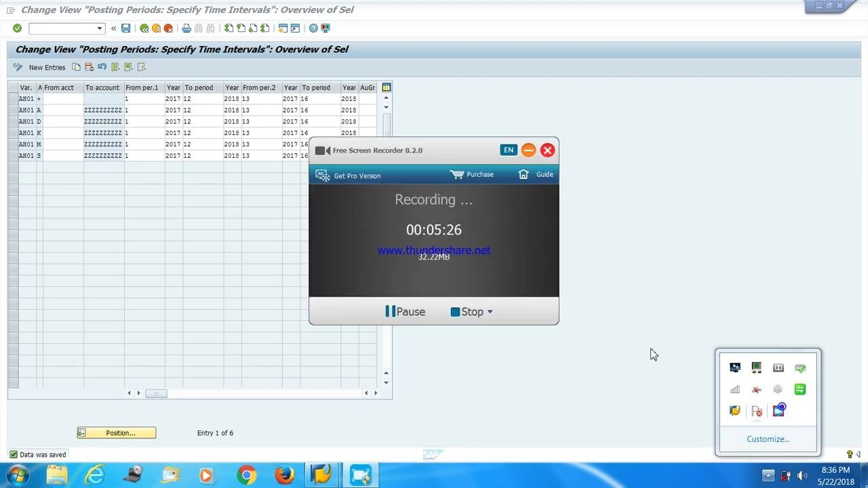
Task: Open the Purchase cart in Screen Recorder
Action: point(472,174)
